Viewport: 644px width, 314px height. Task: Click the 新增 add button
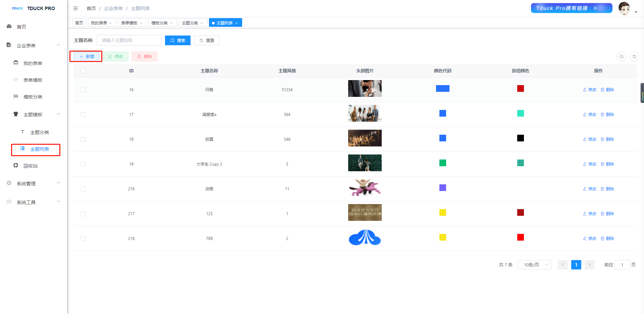[x=86, y=57]
